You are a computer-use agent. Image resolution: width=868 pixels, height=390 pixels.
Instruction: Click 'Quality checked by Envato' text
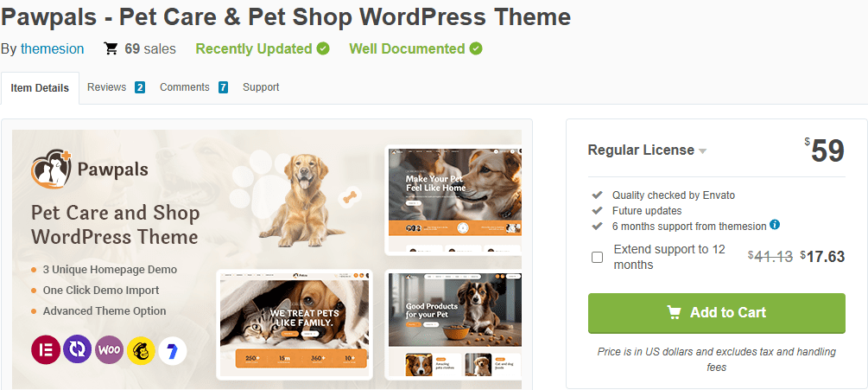click(x=674, y=195)
